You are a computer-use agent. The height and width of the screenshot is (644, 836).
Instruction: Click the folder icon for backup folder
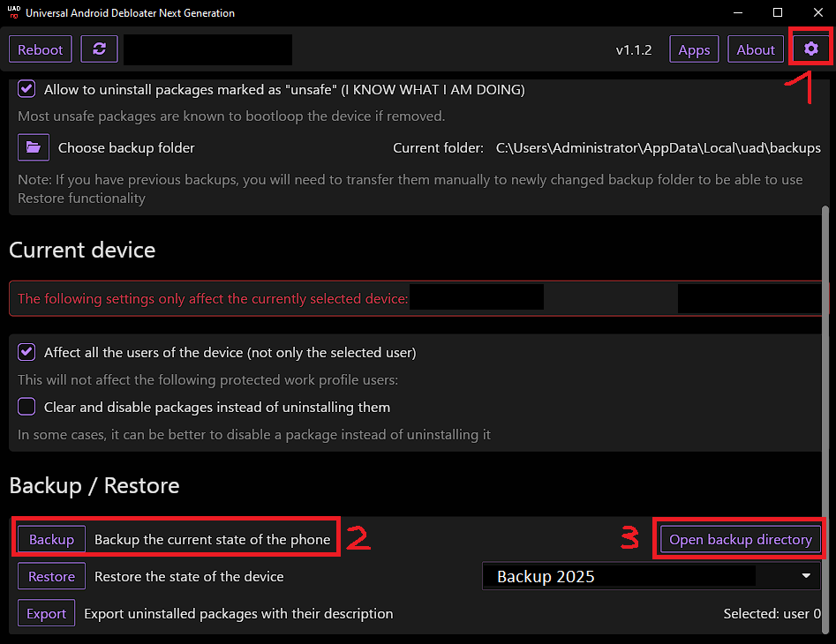click(34, 147)
